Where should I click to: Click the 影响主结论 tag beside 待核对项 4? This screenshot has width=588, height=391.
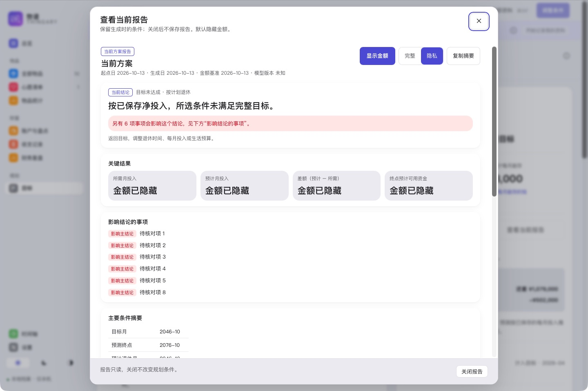(122, 269)
